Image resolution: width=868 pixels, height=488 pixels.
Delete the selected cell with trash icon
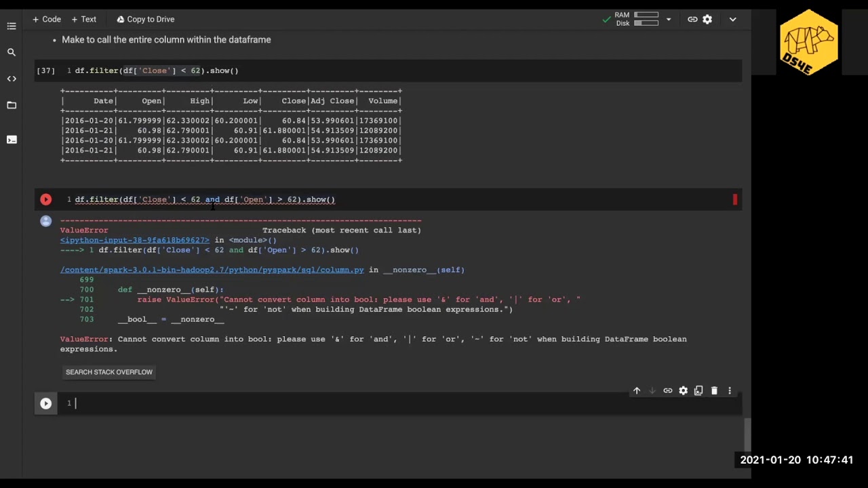point(714,390)
